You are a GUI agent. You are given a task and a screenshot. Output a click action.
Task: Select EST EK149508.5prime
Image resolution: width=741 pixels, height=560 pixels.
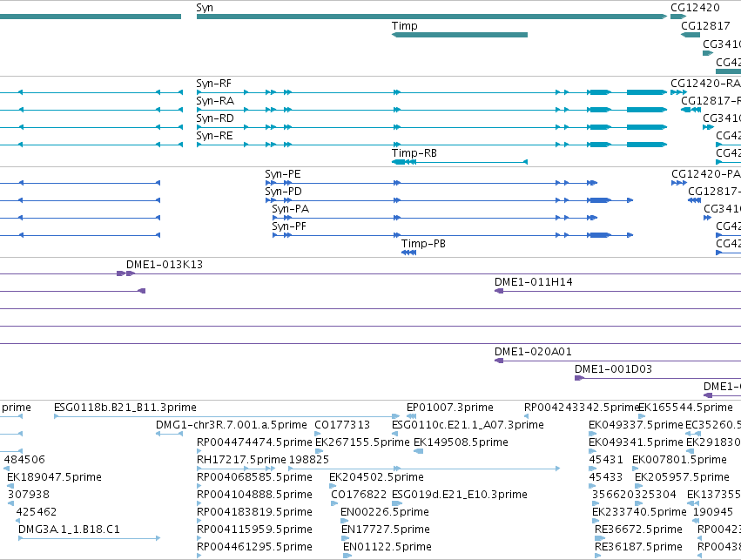(x=461, y=442)
